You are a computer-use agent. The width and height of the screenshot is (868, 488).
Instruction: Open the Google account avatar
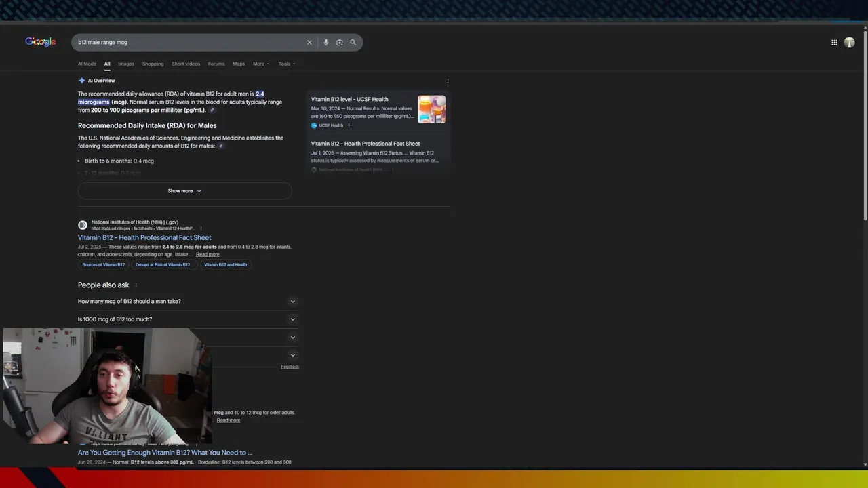click(849, 42)
